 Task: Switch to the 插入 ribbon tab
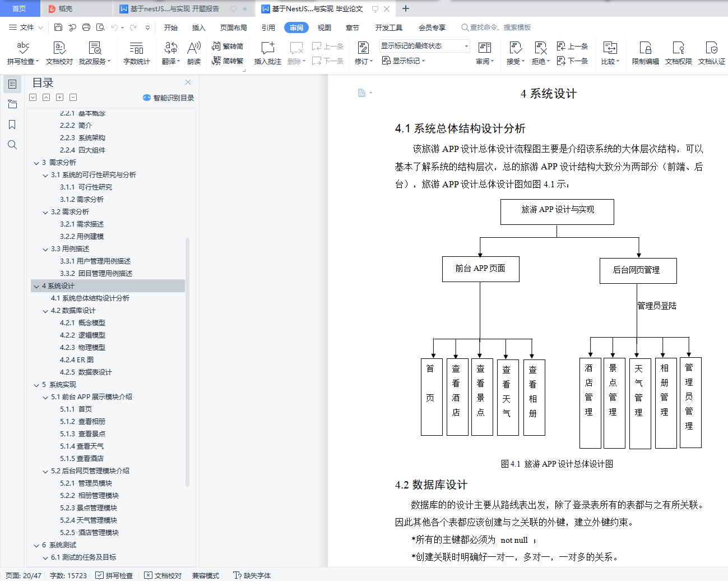coord(199,27)
